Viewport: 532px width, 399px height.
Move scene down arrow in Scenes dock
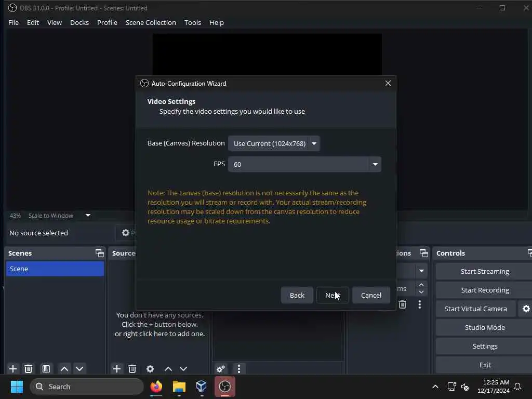[x=79, y=369]
